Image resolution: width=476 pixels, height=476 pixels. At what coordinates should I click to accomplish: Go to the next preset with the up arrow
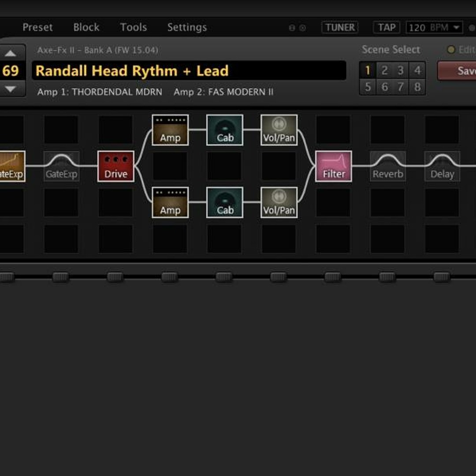point(11,53)
